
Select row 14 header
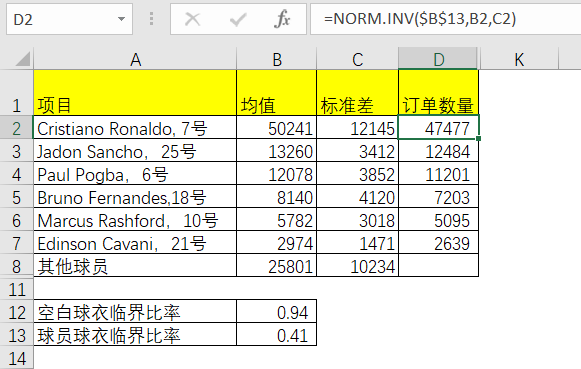(16, 358)
